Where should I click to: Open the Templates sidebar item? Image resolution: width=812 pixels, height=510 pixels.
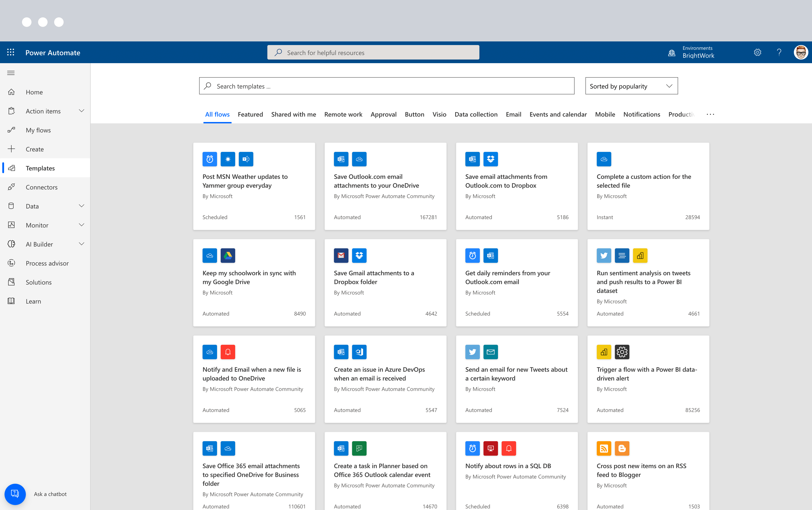coord(46,168)
